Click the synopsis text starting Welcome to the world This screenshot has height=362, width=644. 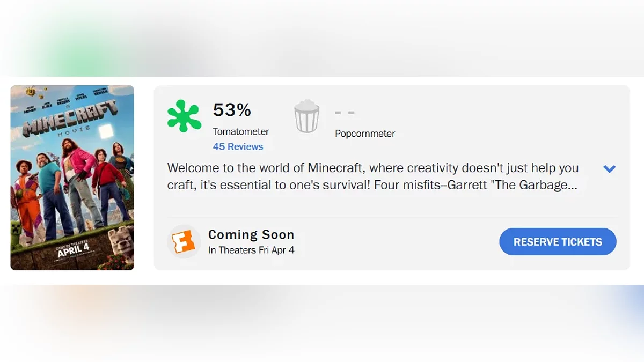pyautogui.click(x=373, y=176)
